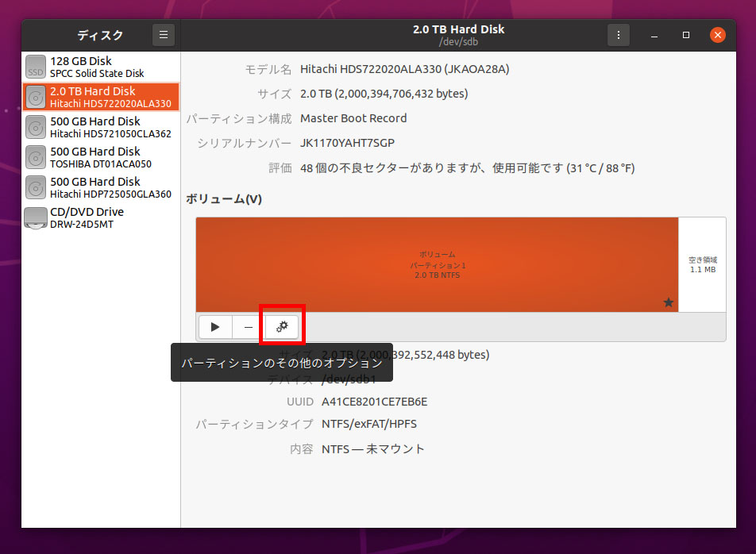Screen dimensions: 756x554
Task: Click the ボリューム(V) heading
Action: pos(224,199)
